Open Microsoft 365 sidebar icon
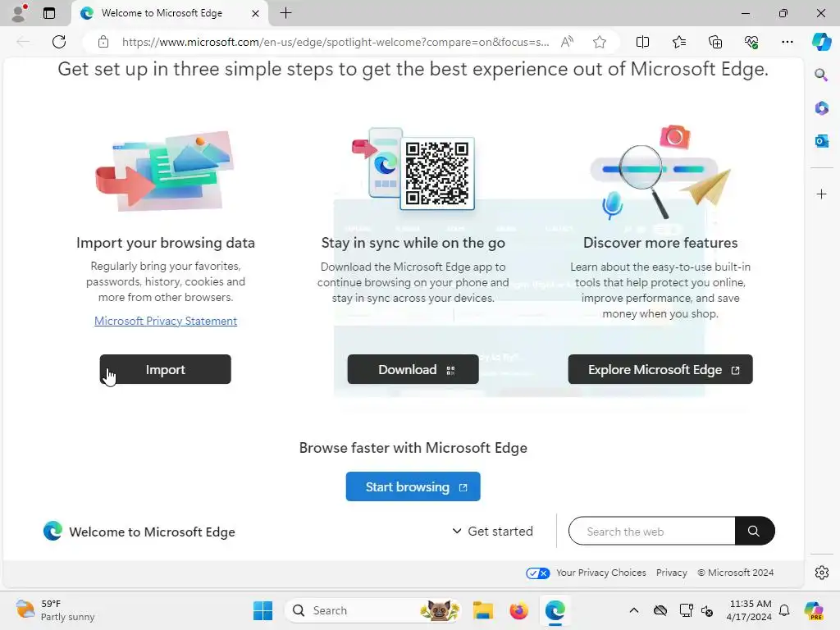Screen dimensions: 840x630 (821, 107)
